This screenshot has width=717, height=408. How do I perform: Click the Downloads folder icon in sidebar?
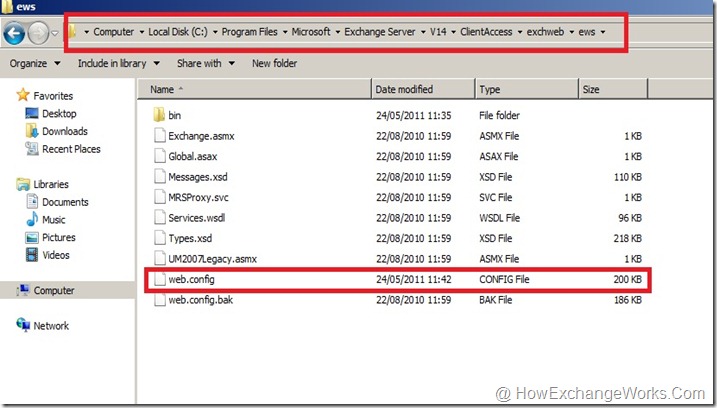tap(32, 131)
